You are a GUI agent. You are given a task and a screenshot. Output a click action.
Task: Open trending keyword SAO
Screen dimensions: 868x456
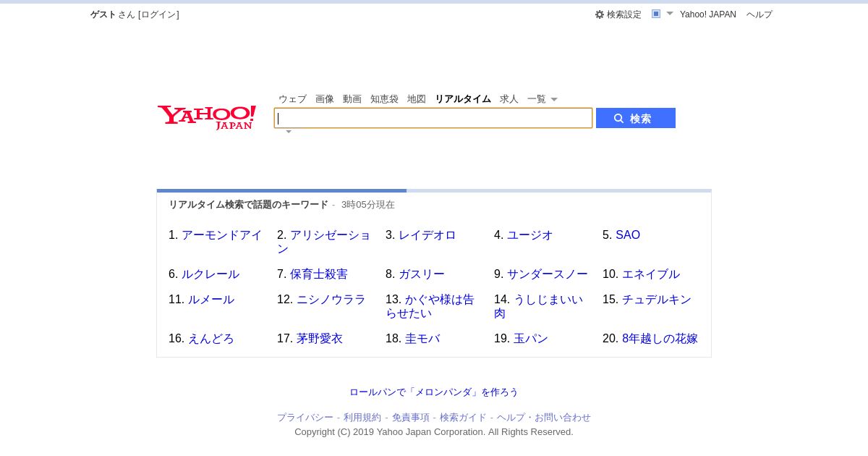click(x=628, y=235)
